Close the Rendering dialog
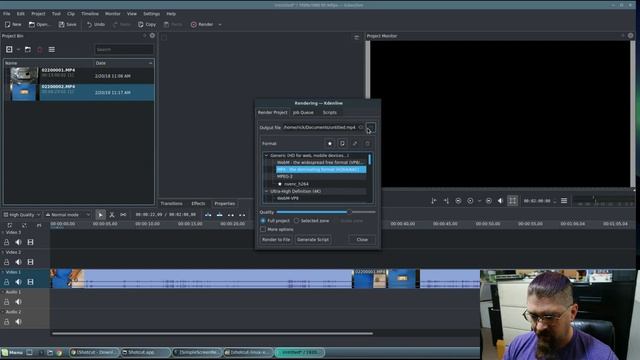This screenshot has width=640, height=360. (362, 240)
